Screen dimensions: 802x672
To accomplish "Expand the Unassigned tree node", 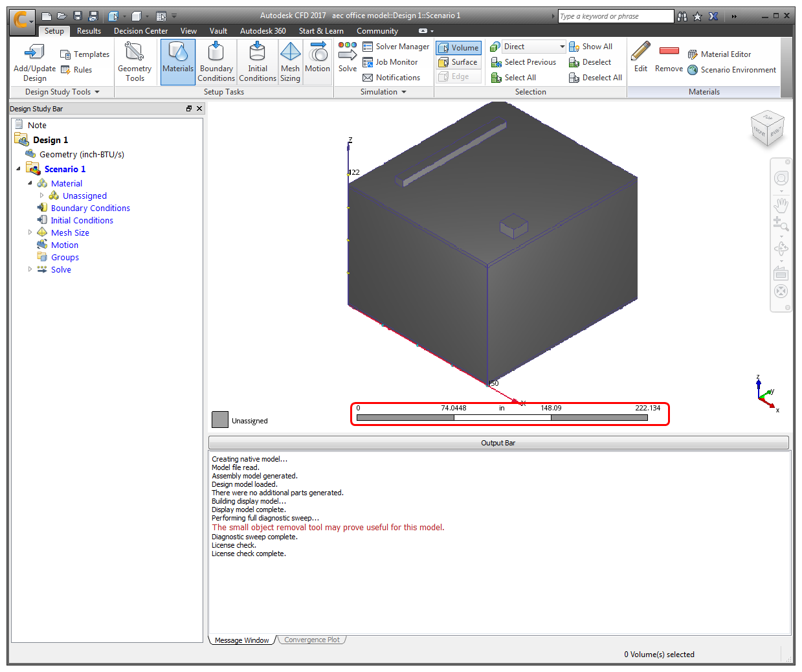I will pyautogui.click(x=42, y=196).
